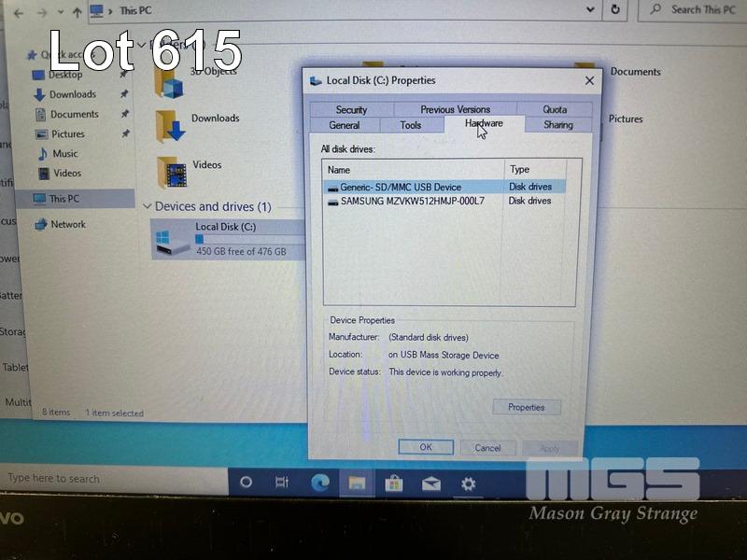This screenshot has height=560, width=747.
Task: Refresh the This PC address bar
Action: click(x=614, y=9)
